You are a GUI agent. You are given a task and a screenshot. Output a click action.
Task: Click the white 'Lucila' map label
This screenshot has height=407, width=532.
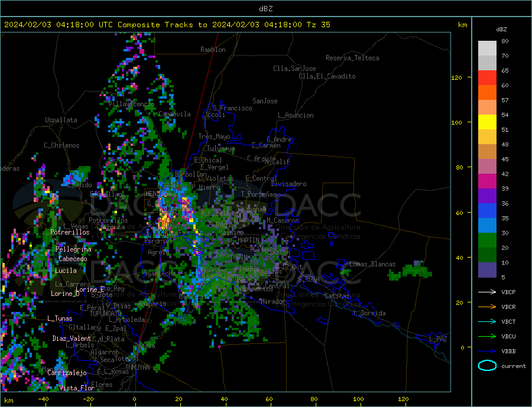pos(66,271)
